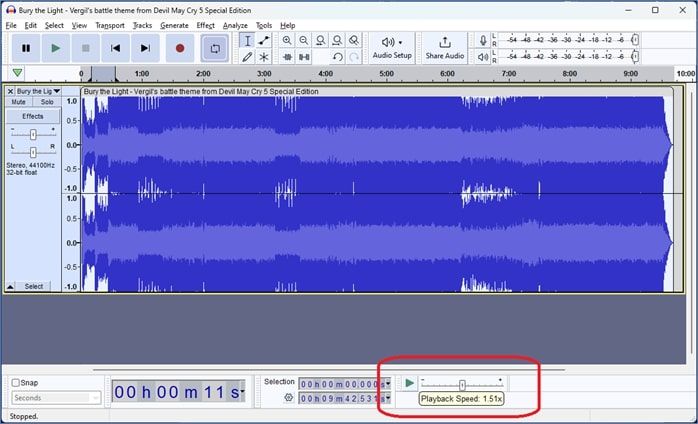Choose the Draw pencil tool
The height and width of the screenshot is (424, 698).
pyautogui.click(x=247, y=57)
